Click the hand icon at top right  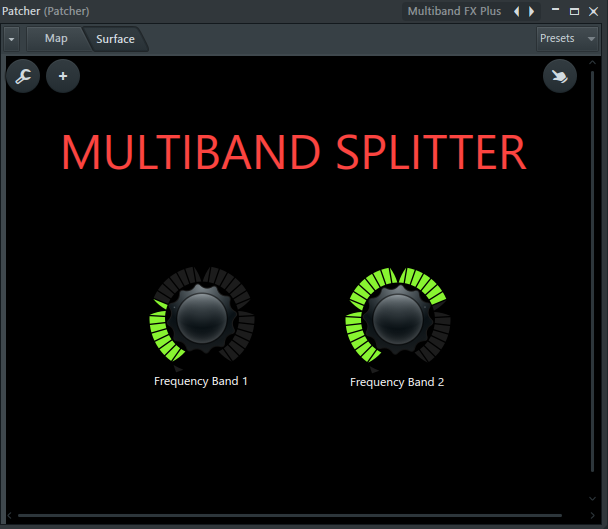tap(560, 76)
